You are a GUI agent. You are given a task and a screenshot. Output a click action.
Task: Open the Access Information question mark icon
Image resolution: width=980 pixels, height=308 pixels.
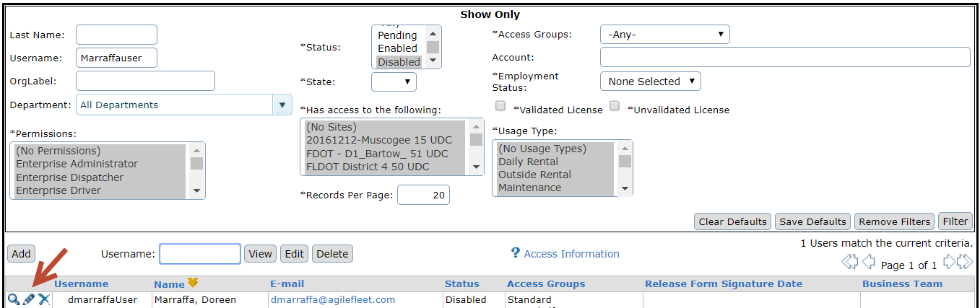tap(516, 253)
